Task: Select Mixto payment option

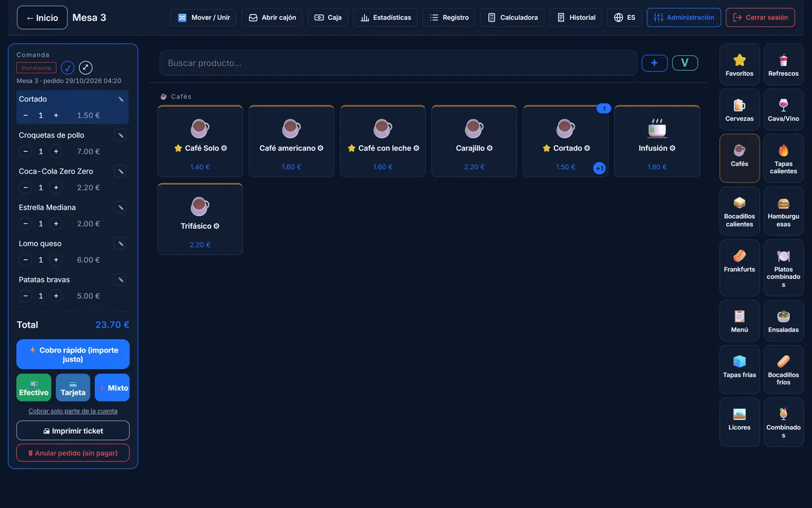Action: coord(112,388)
